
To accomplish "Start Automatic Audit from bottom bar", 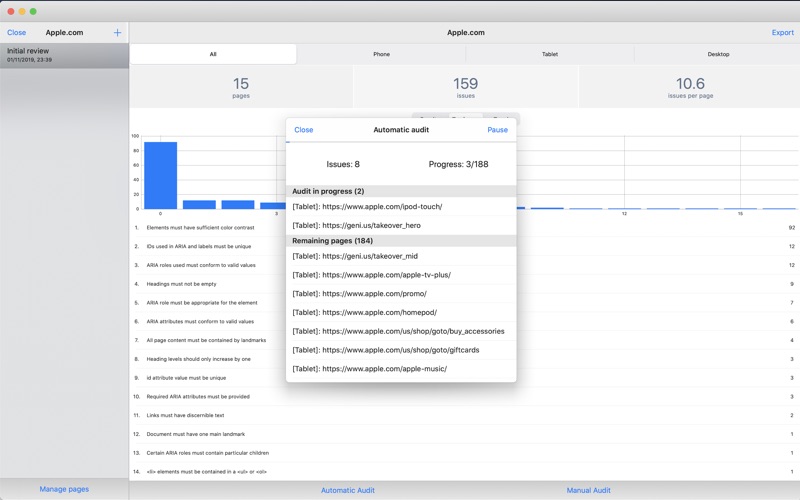I will (347, 490).
